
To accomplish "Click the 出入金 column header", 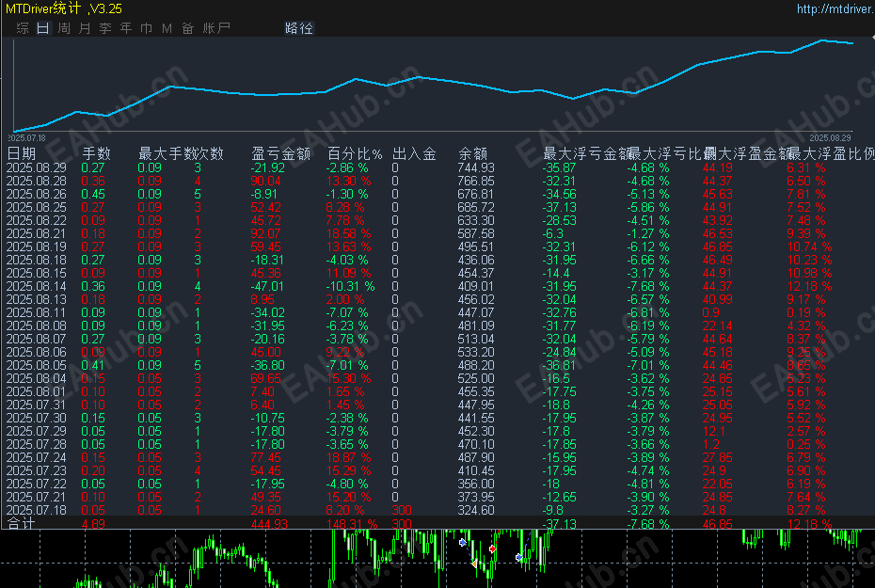I will tap(415, 153).
